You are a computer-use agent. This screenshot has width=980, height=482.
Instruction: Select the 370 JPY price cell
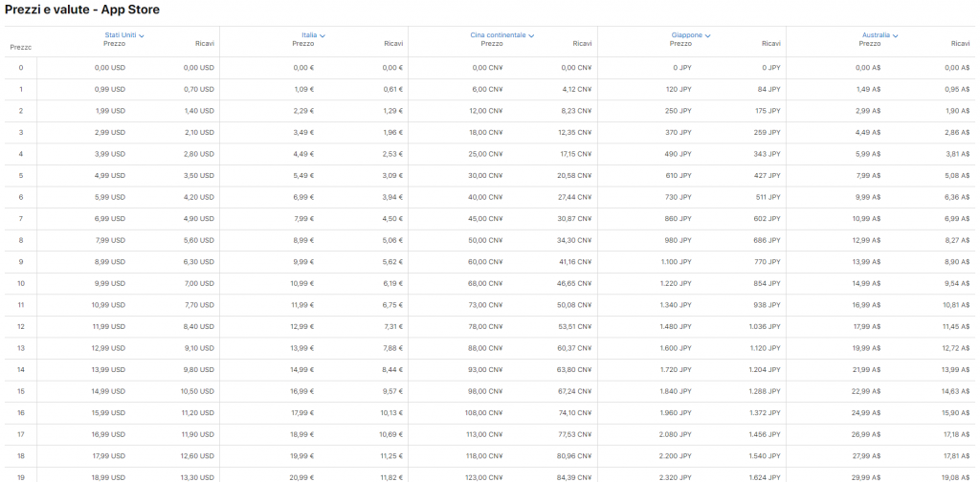point(679,132)
